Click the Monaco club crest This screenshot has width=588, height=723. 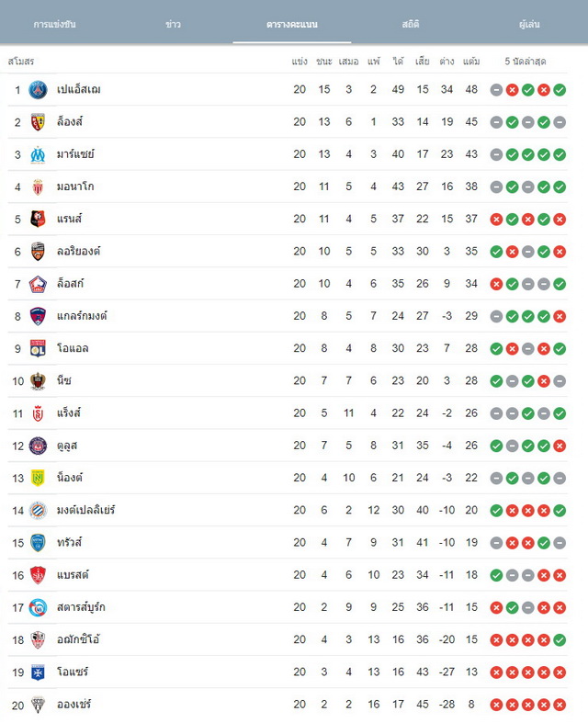click(38, 186)
